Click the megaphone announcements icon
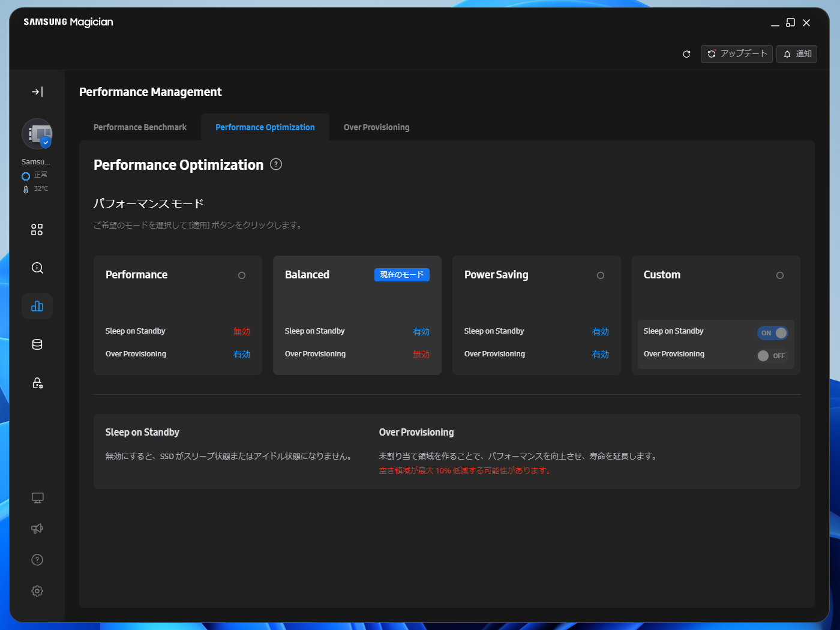The height and width of the screenshot is (630, 840). click(37, 529)
